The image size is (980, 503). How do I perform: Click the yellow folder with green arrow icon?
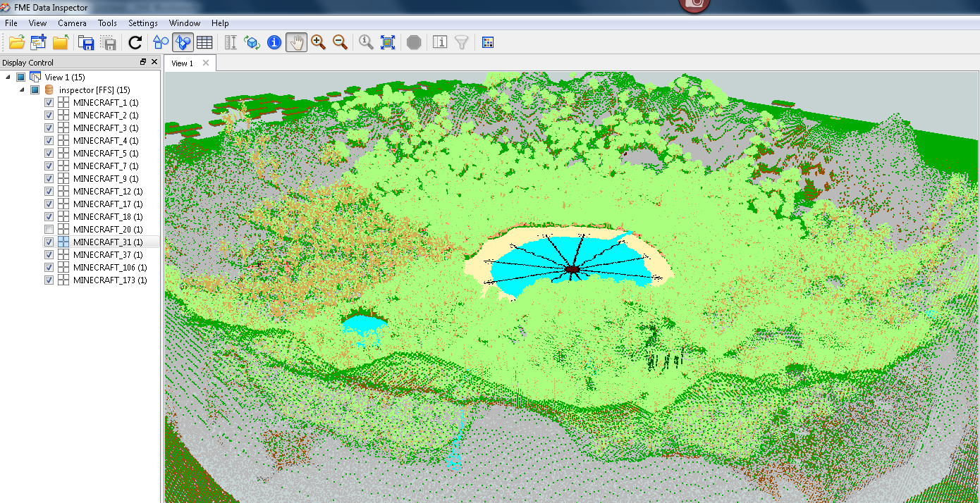61,42
